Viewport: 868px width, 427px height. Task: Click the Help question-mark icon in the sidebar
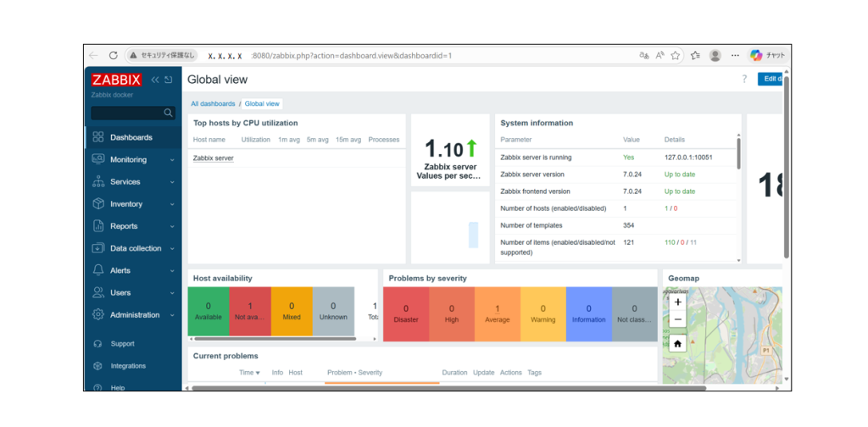tap(98, 388)
